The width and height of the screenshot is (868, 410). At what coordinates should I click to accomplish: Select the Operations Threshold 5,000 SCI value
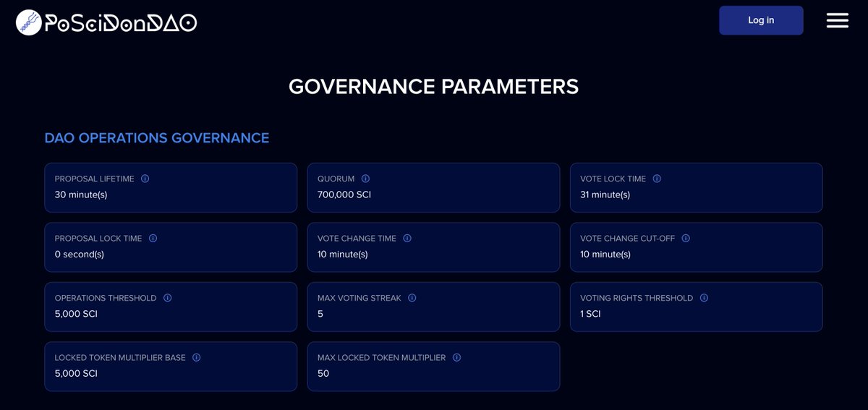(x=76, y=314)
